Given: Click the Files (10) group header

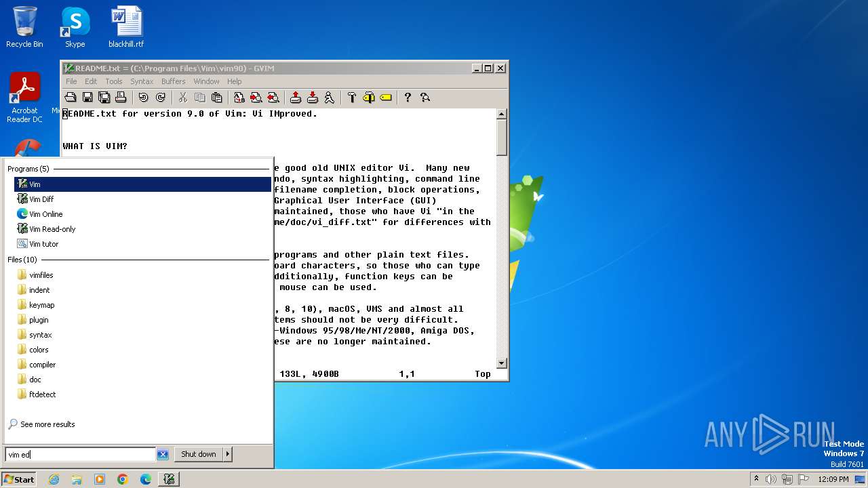Looking at the screenshot, I should coord(22,260).
